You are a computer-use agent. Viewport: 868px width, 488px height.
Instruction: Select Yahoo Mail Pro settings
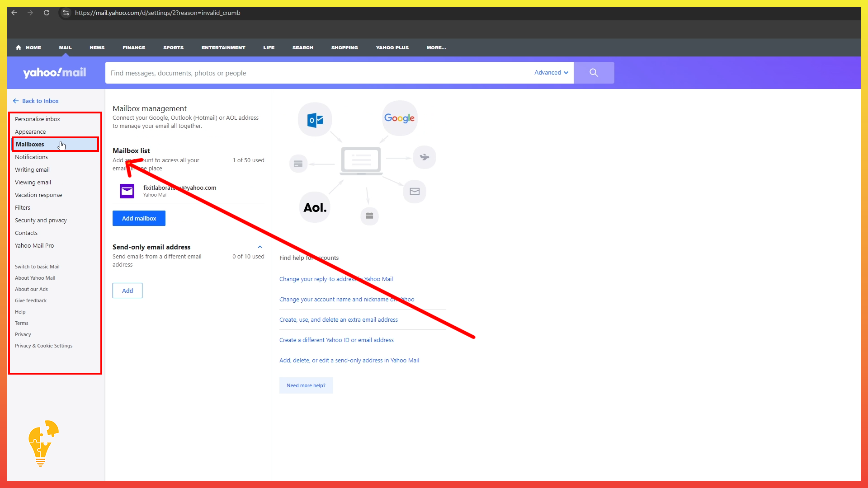tap(34, 245)
